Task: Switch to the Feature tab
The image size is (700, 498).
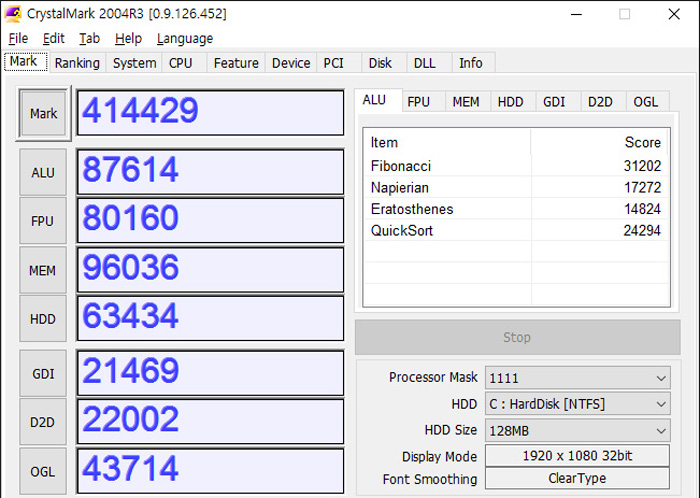Action: [x=236, y=63]
